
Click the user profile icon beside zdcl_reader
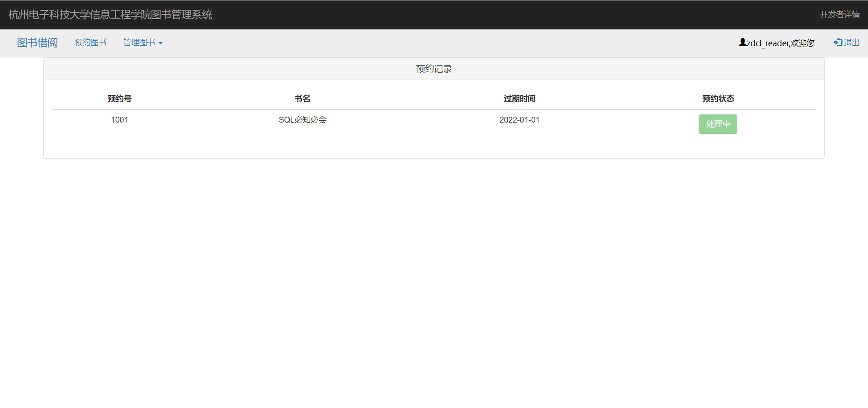pos(742,43)
